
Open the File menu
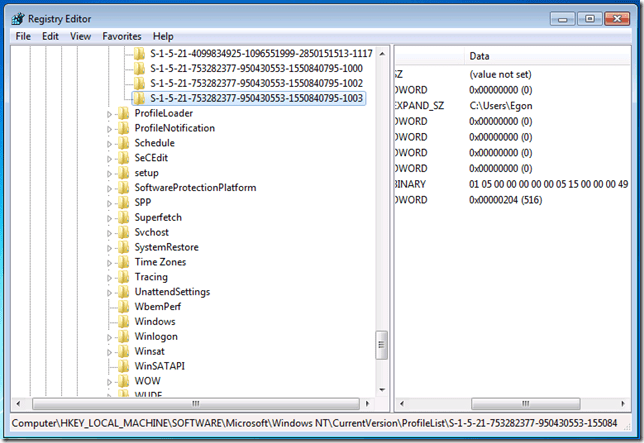point(23,36)
